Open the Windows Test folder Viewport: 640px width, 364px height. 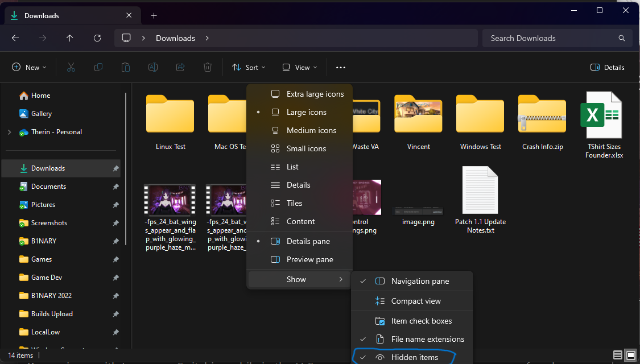[x=480, y=121]
